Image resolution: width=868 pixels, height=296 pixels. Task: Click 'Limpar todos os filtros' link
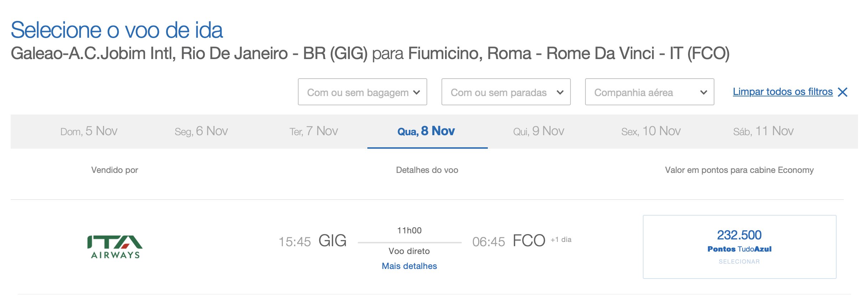pos(783,92)
